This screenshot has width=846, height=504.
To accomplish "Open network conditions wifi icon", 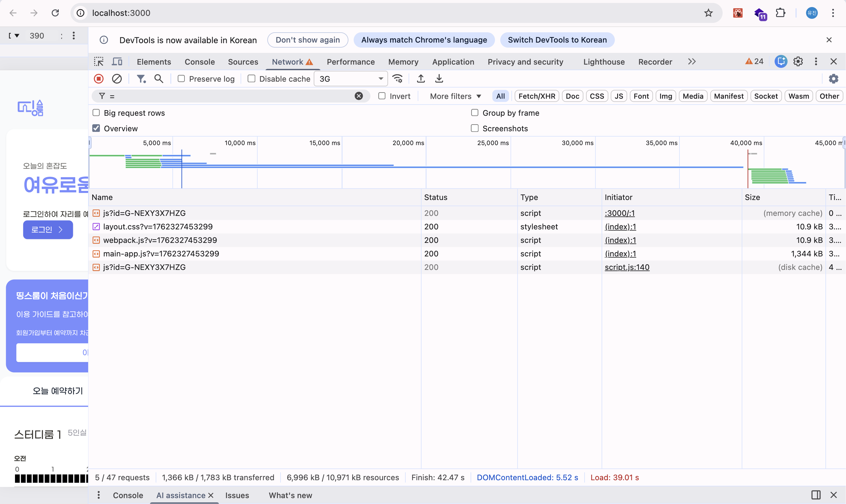I will (398, 79).
